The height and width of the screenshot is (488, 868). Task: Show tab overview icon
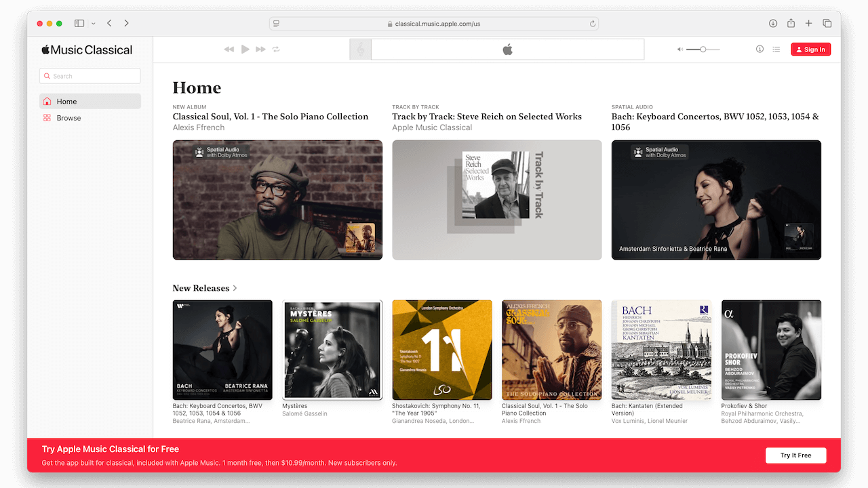827,23
